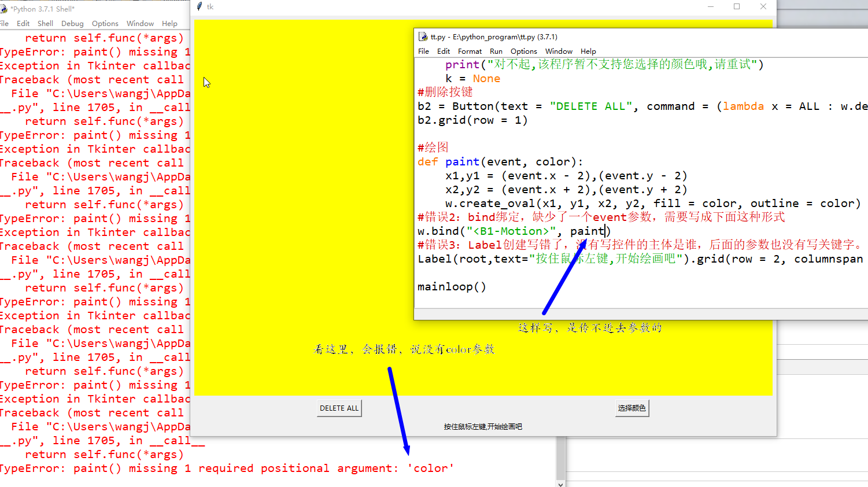The image size is (868, 487).
Task: Click the 选择颜色 button
Action: [631, 408]
